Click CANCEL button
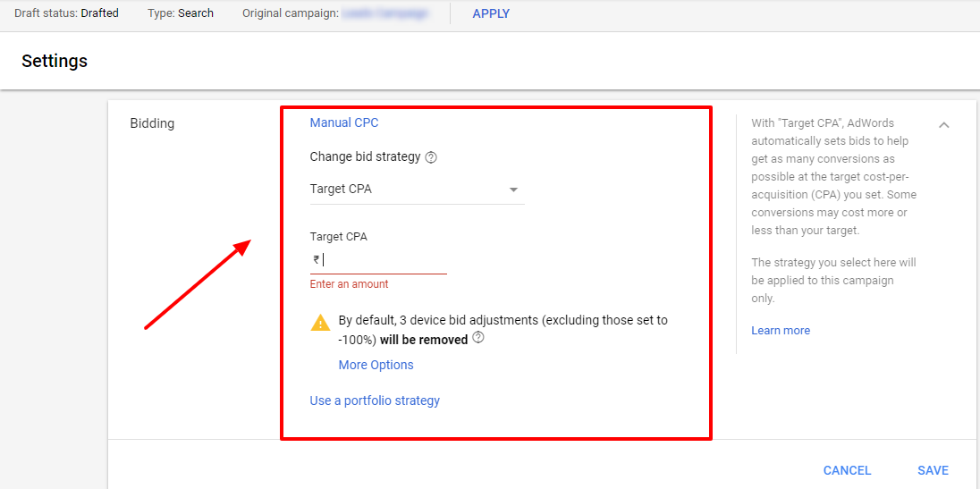 847,470
